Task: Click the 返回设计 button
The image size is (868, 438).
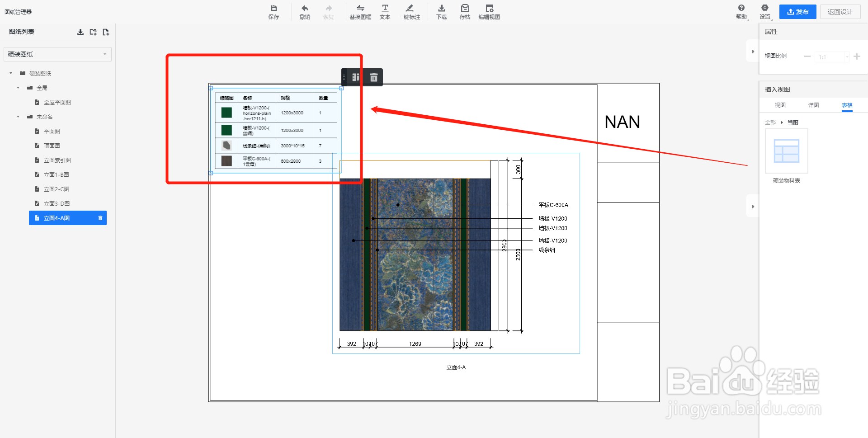Action: click(840, 12)
